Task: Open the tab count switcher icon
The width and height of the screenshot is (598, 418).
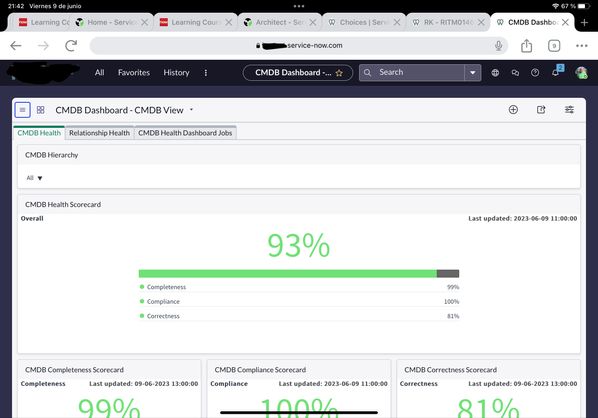Action: pos(554,46)
